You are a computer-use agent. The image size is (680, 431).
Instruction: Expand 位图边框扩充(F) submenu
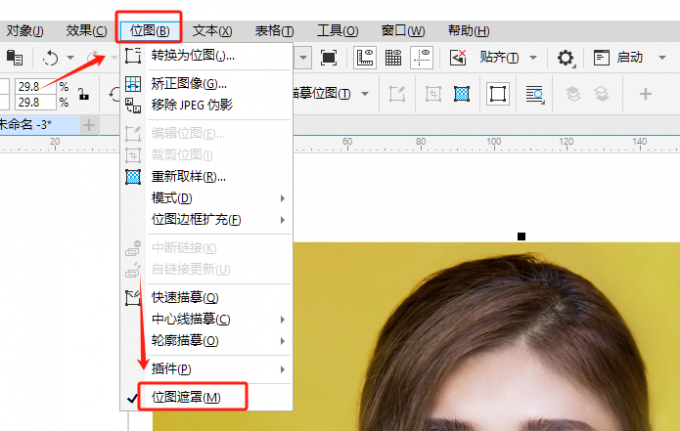coord(206,219)
